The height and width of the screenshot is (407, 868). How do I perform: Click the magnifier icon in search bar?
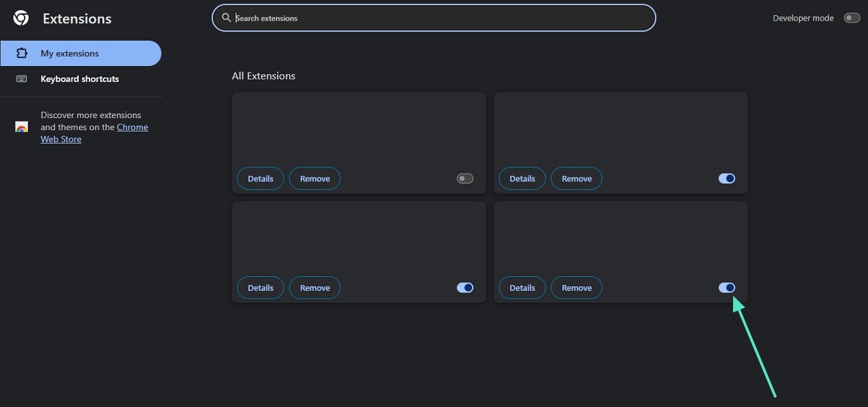(x=227, y=18)
